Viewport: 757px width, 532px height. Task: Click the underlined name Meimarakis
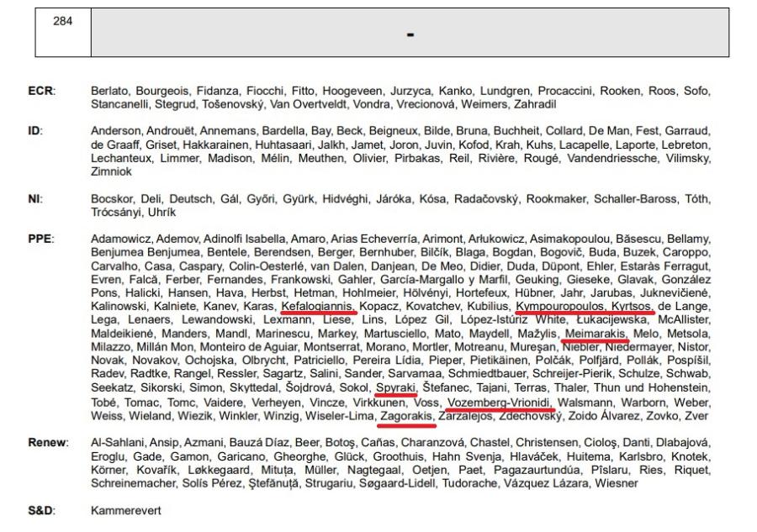[596, 334]
